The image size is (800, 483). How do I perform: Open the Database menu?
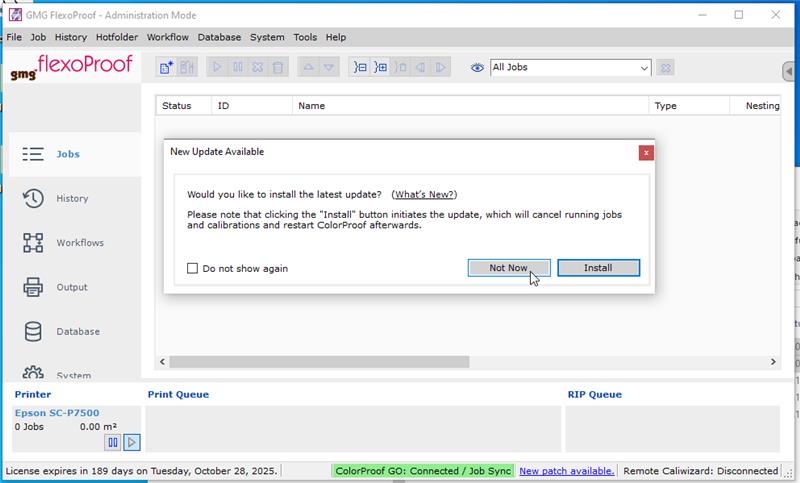[x=219, y=37]
